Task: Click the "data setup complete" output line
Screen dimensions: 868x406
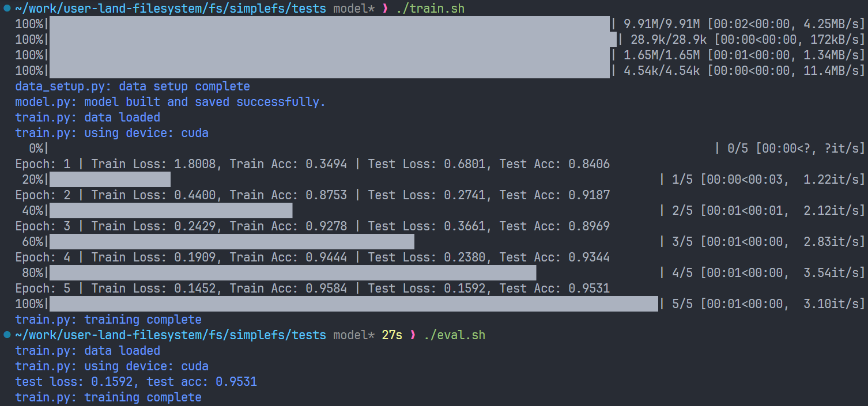Action: point(133,86)
